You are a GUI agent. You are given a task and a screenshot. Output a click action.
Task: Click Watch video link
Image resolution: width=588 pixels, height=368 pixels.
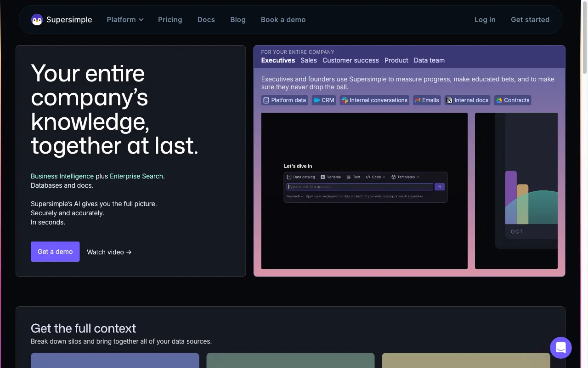(109, 252)
